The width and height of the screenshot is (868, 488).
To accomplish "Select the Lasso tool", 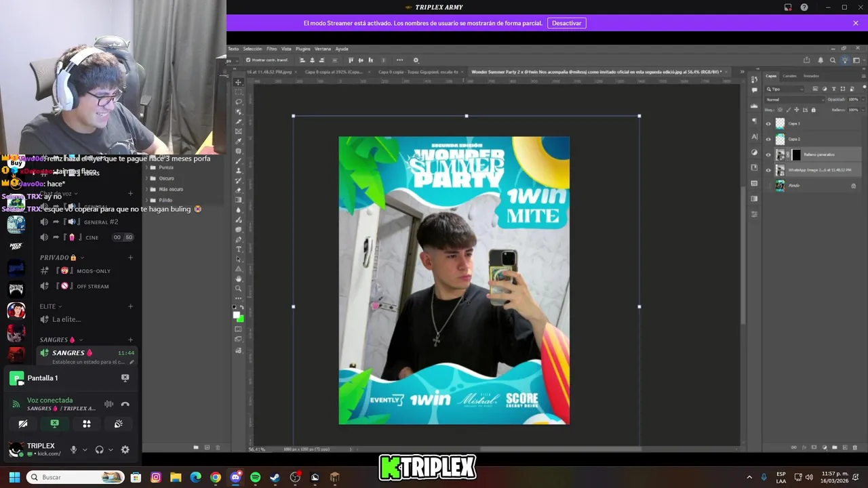I will pyautogui.click(x=238, y=102).
